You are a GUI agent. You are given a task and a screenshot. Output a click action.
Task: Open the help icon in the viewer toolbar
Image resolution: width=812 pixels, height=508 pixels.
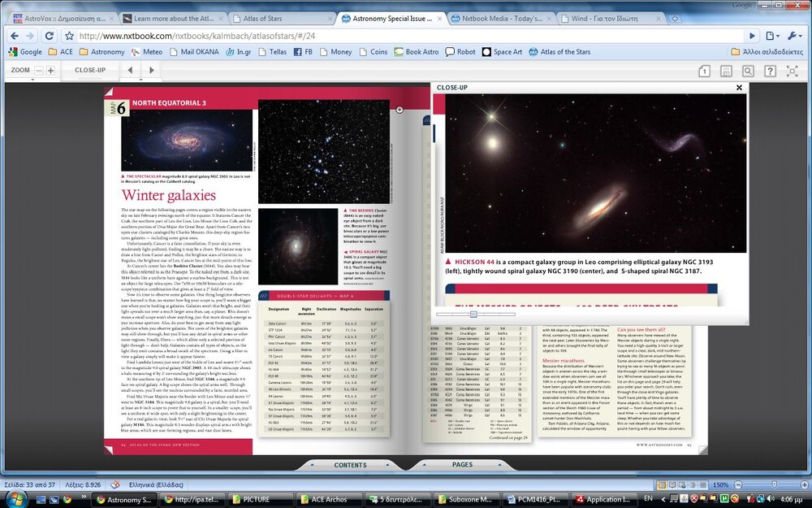click(x=771, y=71)
